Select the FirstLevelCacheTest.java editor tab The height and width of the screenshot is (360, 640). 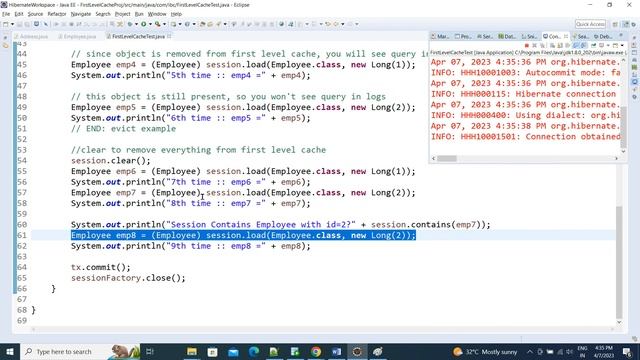(x=138, y=36)
